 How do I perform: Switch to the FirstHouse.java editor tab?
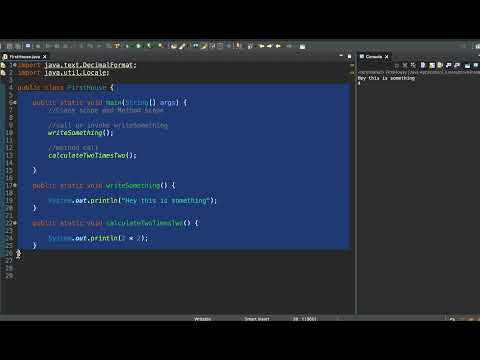click(x=24, y=57)
